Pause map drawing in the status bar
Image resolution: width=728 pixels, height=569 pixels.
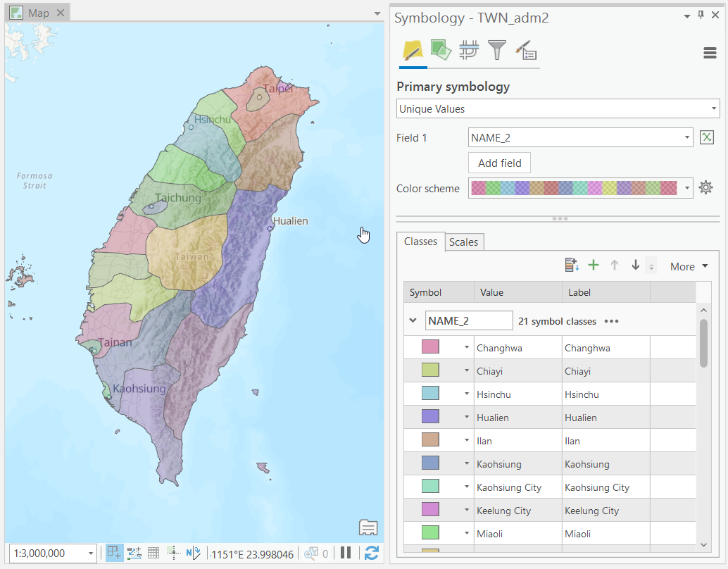(x=346, y=553)
